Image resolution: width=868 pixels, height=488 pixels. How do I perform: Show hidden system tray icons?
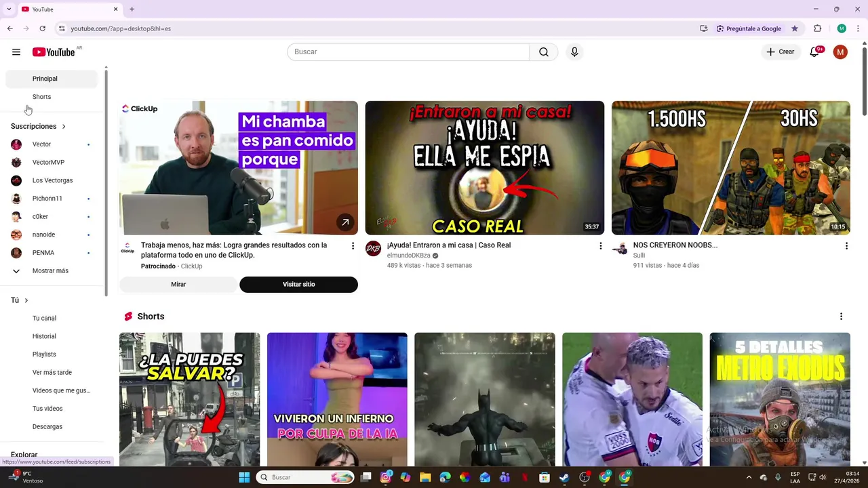pyautogui.click(x=749, y=477)
